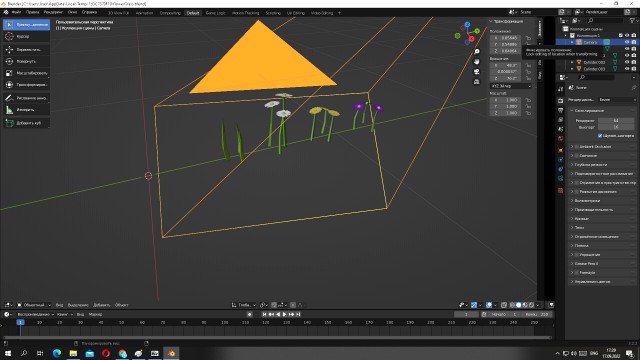The height and width of the screenshot is (360, 640).
Task: Open the XYZ Euler rotation mode dropdown
Action: [511, 86]
